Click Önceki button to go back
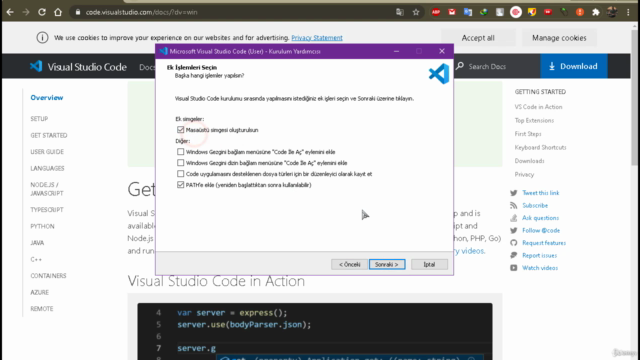The image size is (640, 360). 349,264
